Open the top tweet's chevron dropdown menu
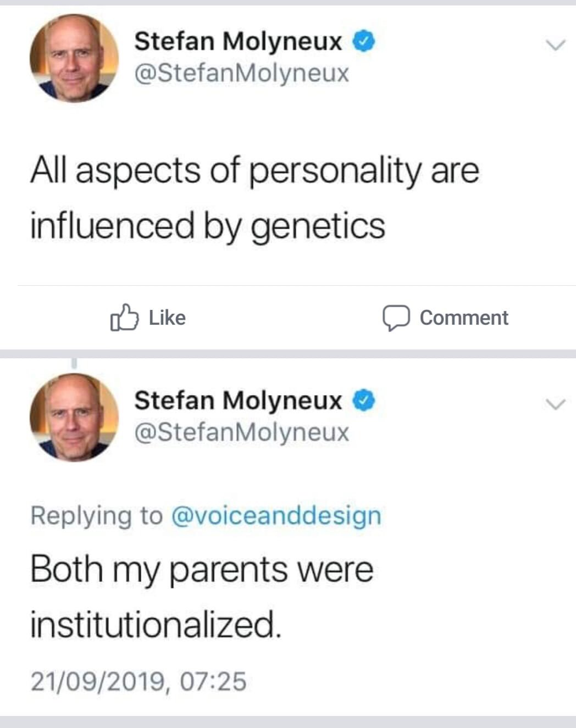576x728 pixels. 556,45
